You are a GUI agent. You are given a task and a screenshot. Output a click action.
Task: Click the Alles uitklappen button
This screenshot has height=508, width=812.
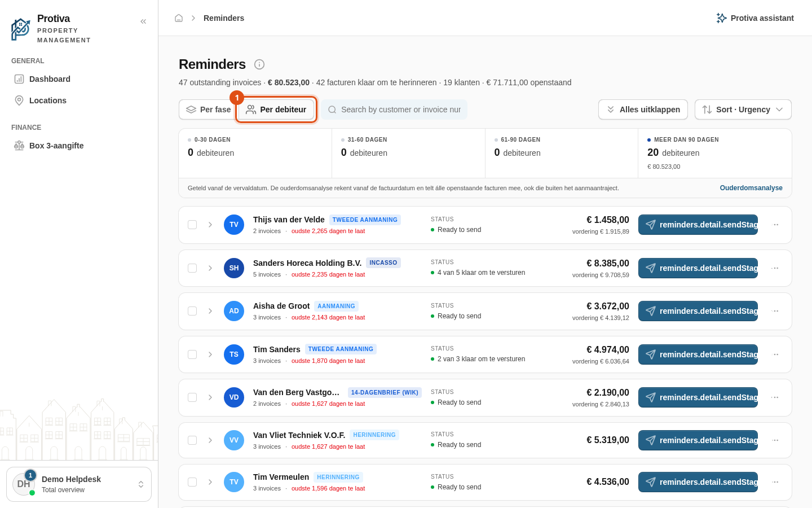coord(643,110)
